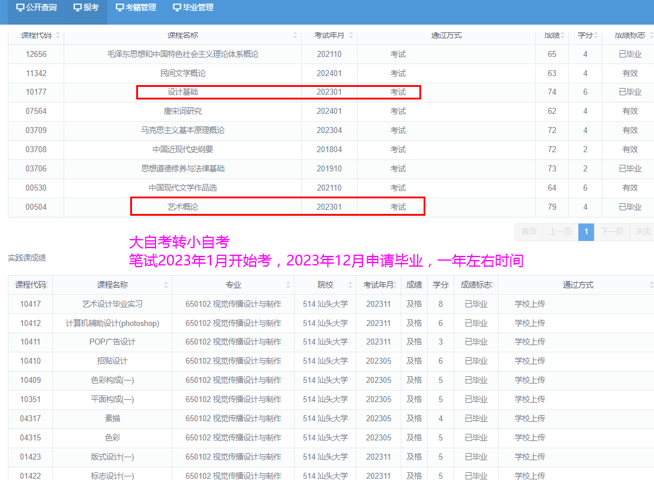Sort practice table by 专业 column

[233, 285]
